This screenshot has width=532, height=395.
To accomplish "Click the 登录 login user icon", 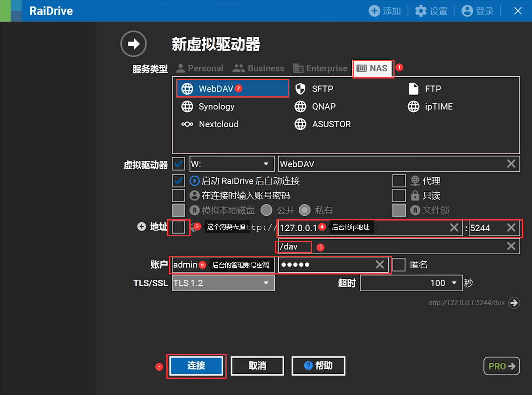I will [467, 11].
